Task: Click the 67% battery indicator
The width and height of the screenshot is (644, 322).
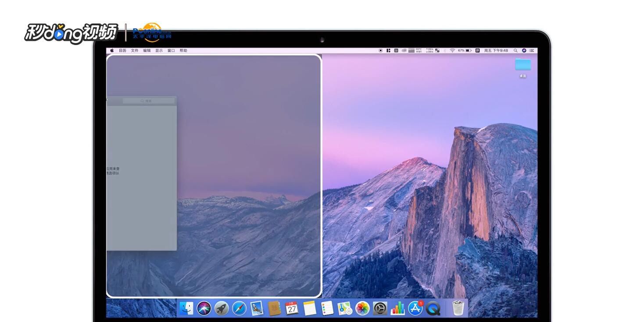Action: tap(465, 50)
